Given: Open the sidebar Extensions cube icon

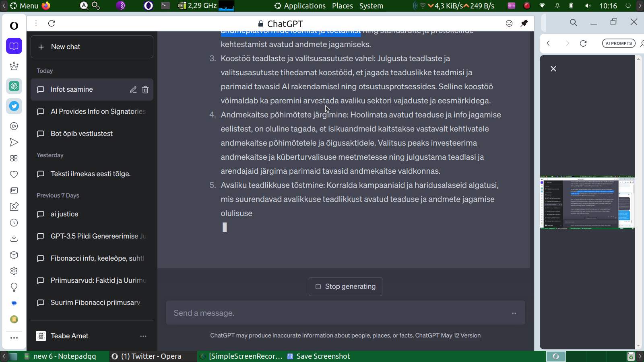Looking at the screenshot, I should (14, 255).
